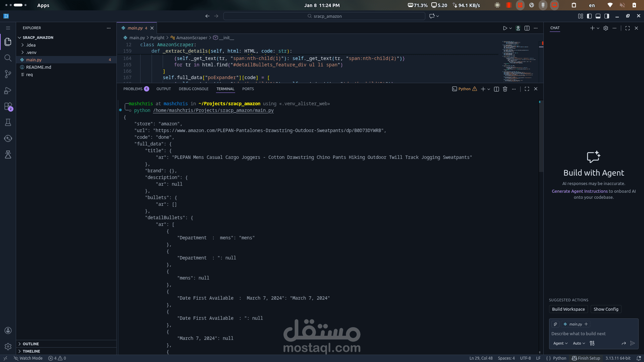Select Python 3.13.11 64-bit interpreter status
The width and height of the screenshot is (644, 362).
pos(618,358)
